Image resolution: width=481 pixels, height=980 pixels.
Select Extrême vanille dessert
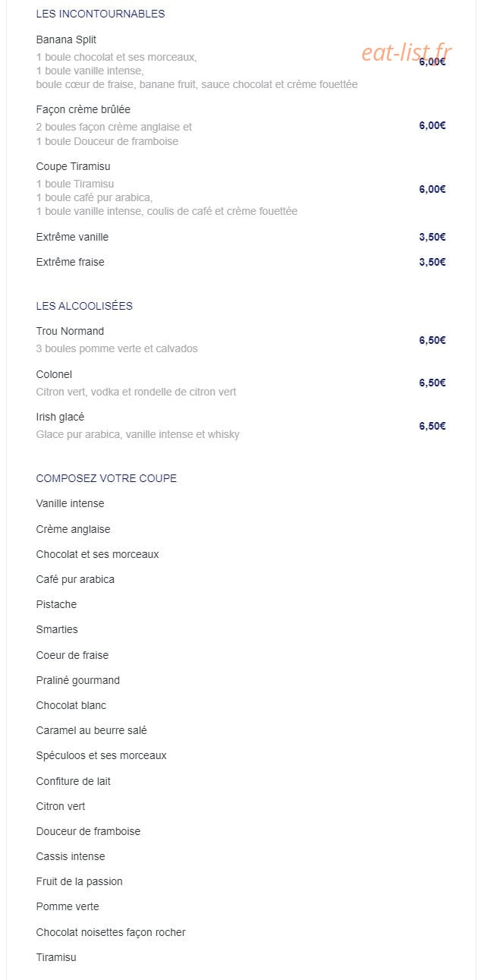[x=72, y=237]
